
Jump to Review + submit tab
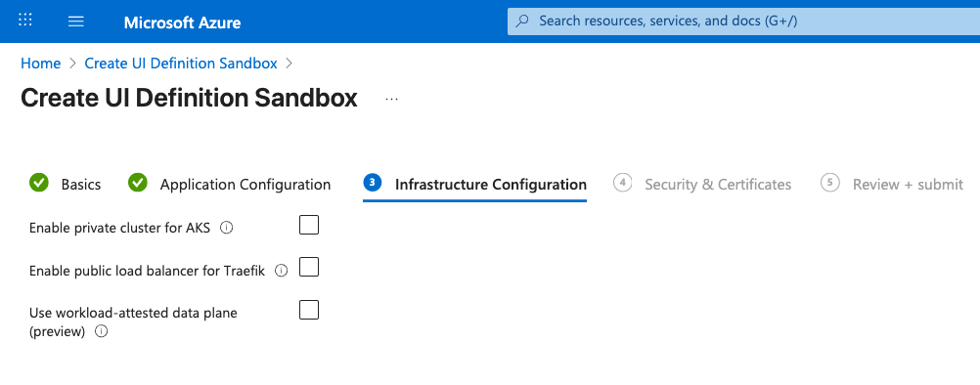[x=908, y=185]
